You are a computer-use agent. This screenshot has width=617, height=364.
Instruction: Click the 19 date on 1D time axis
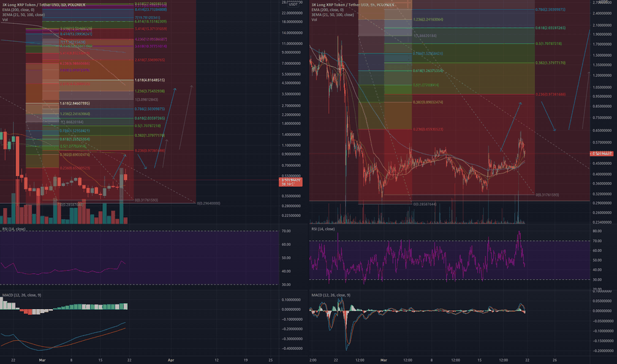coord(246,360)
